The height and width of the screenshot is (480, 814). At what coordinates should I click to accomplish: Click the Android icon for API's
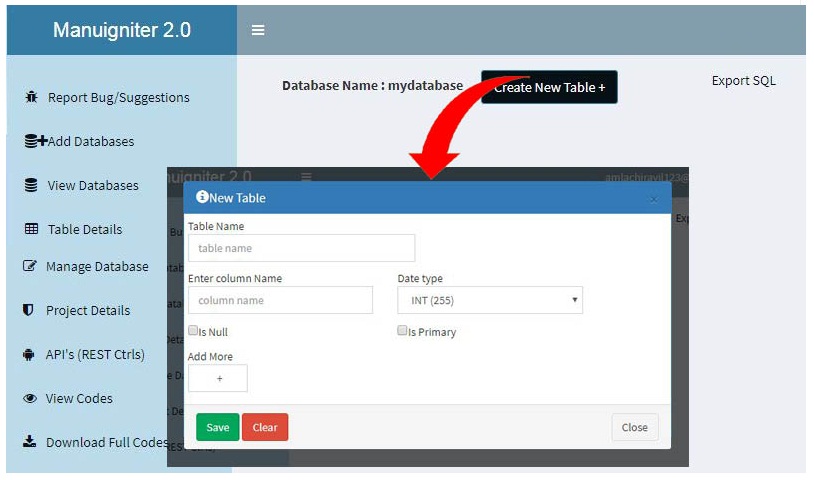(x=29, y=354)
